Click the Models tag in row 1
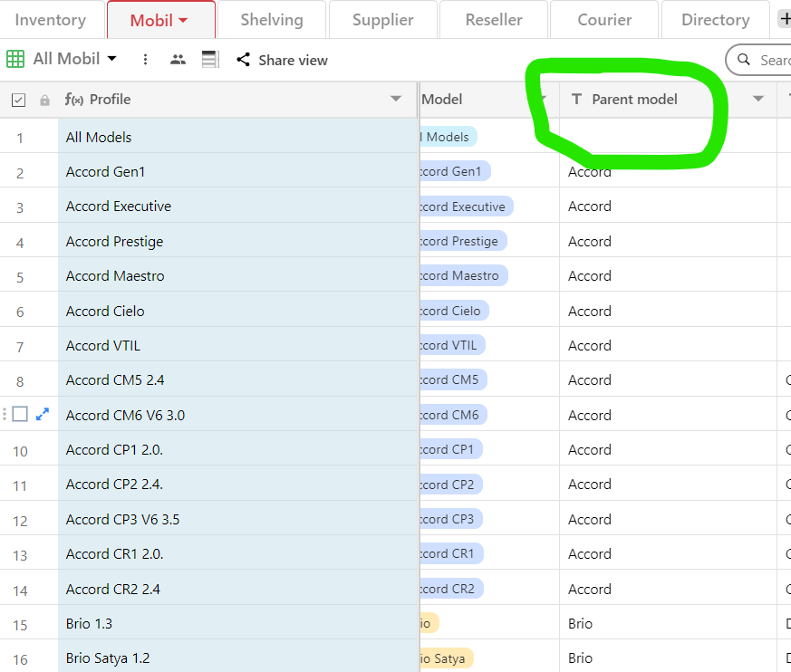Viewport: 791px width, 672px height. tap(449, 137)
